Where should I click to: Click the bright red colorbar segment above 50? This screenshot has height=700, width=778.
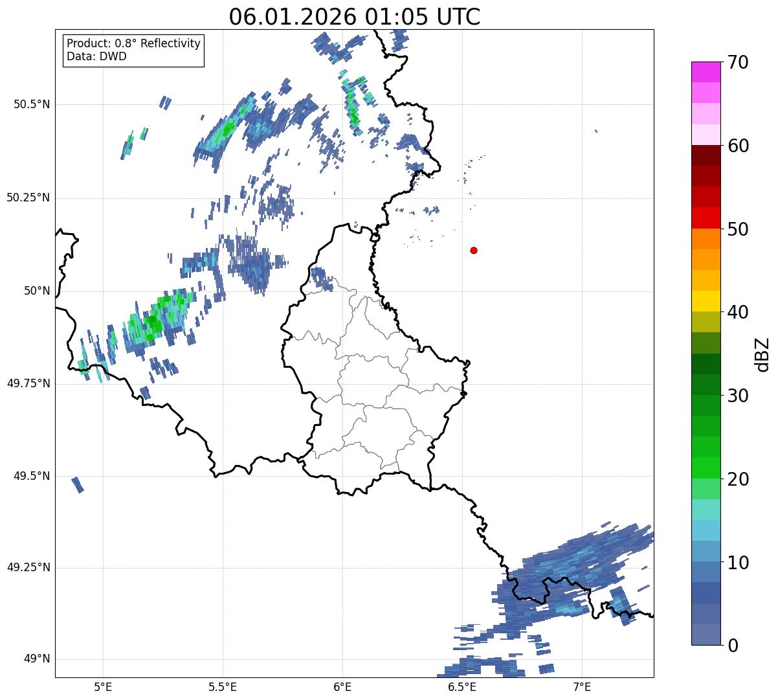coord(706,218)
